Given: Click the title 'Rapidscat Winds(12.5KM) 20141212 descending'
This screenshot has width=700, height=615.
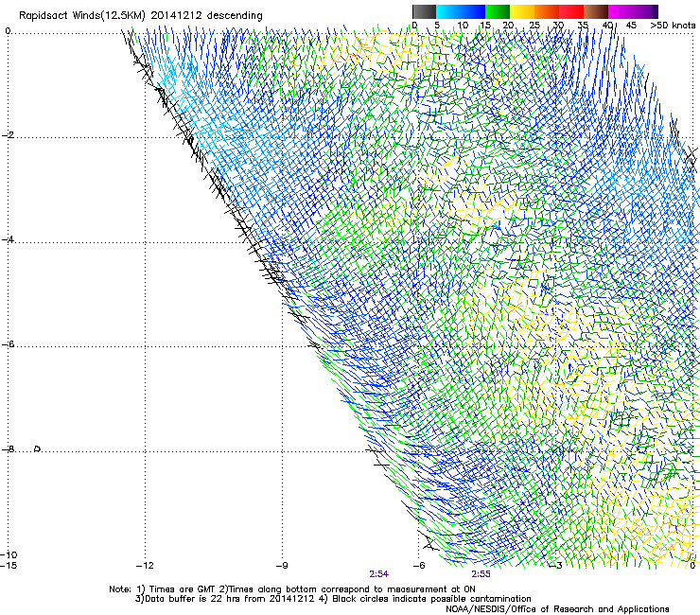Looking at the screenshot, I should (141, 16).
